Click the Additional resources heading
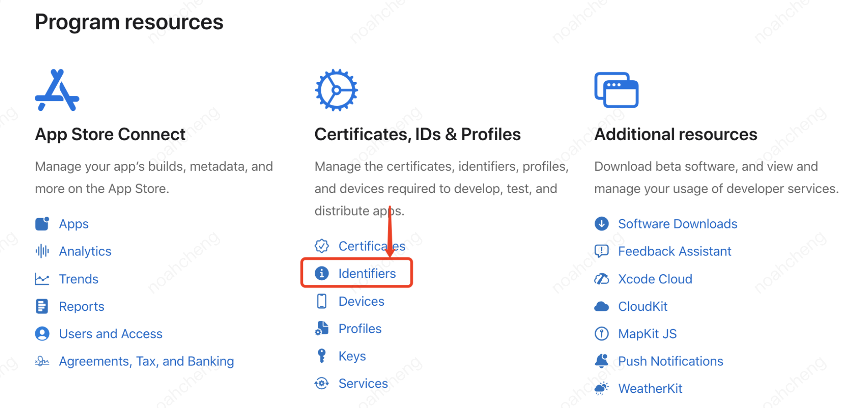This screenshot has height=408, width=868. pos(676,134)
